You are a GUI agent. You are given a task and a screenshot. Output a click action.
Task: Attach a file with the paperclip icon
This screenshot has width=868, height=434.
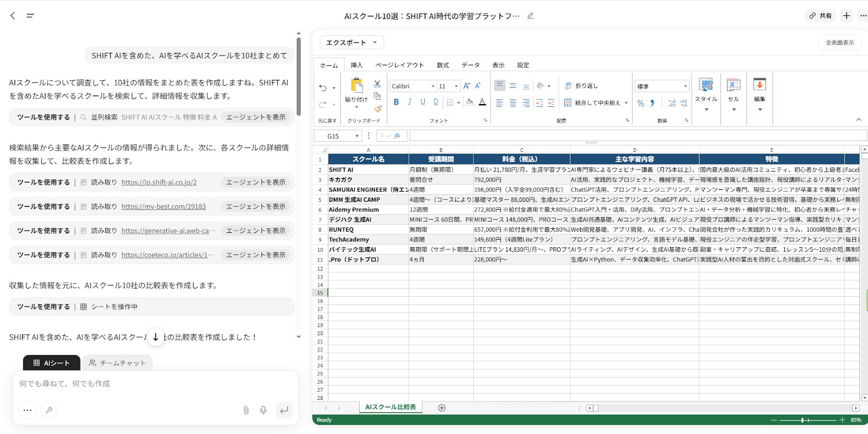click(246, 410)
